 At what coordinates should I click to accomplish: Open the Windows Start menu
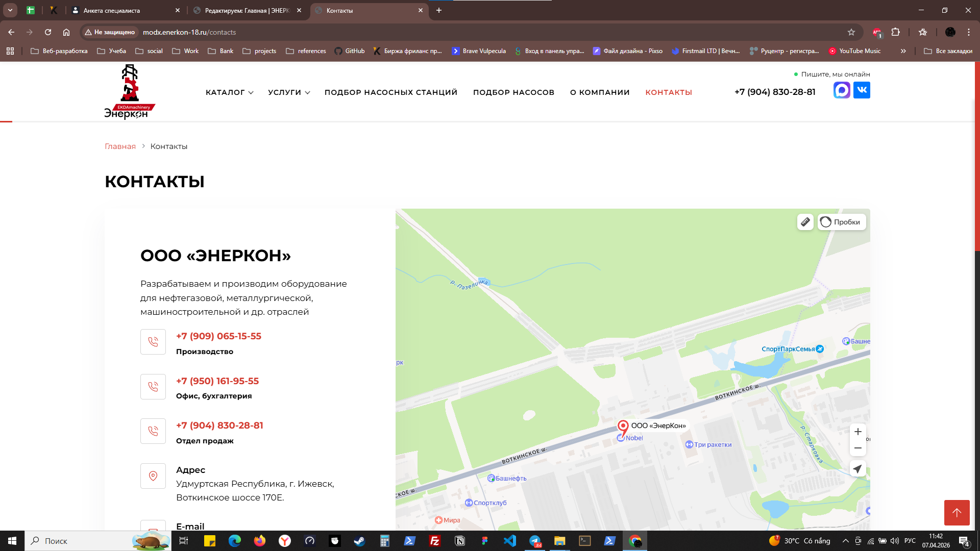click(x=12, y=541)
